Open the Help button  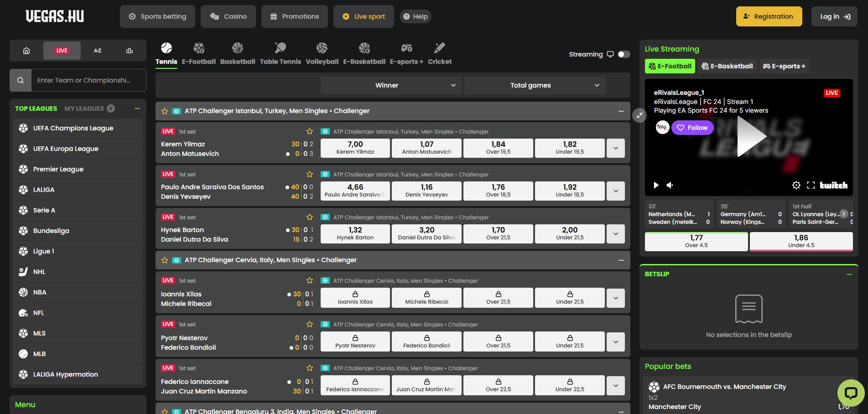click(x=416, y=16)
